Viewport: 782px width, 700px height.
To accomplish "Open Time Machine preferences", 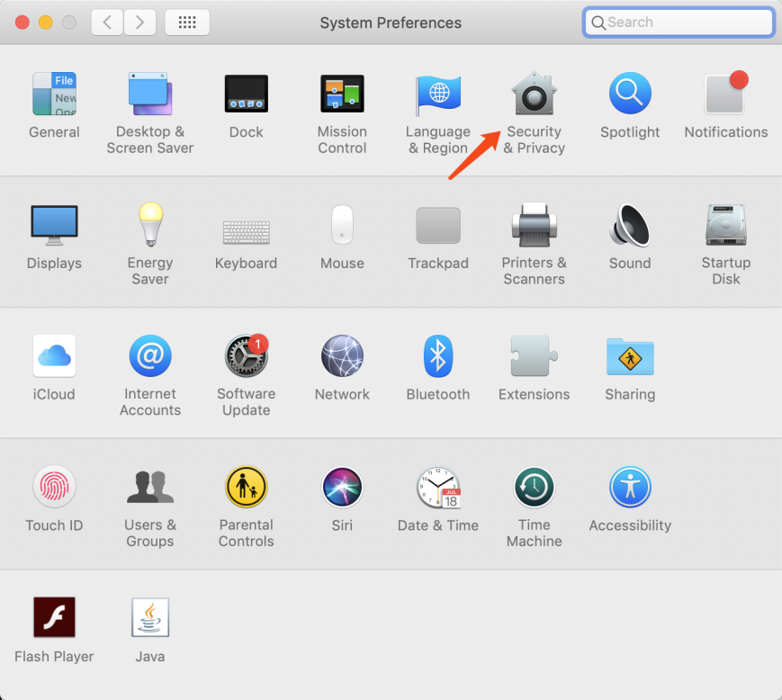I will pyautogui.click(x=534, y=489).
